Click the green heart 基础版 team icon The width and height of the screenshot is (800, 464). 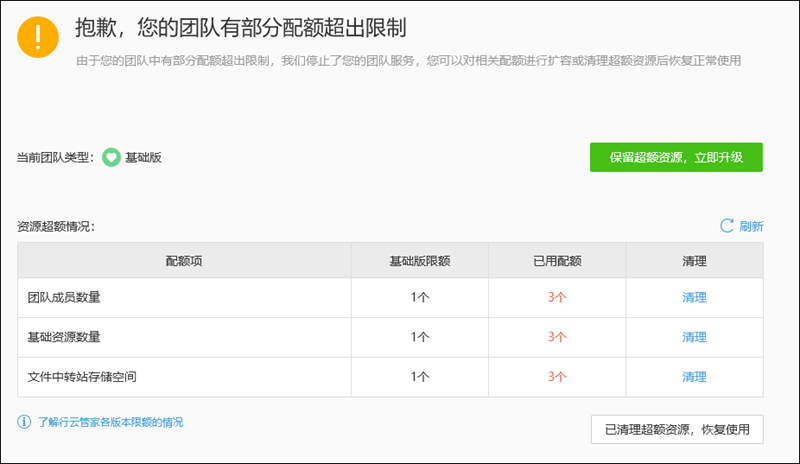pyautogui.click(x=111, y=157)
